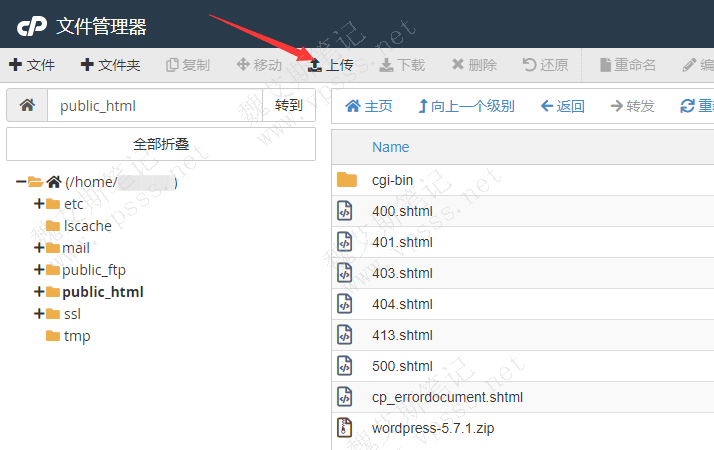The height and width of the screenshot is (450, 714).
Task: Click the /home root folder label
Action: coord(121,182)
